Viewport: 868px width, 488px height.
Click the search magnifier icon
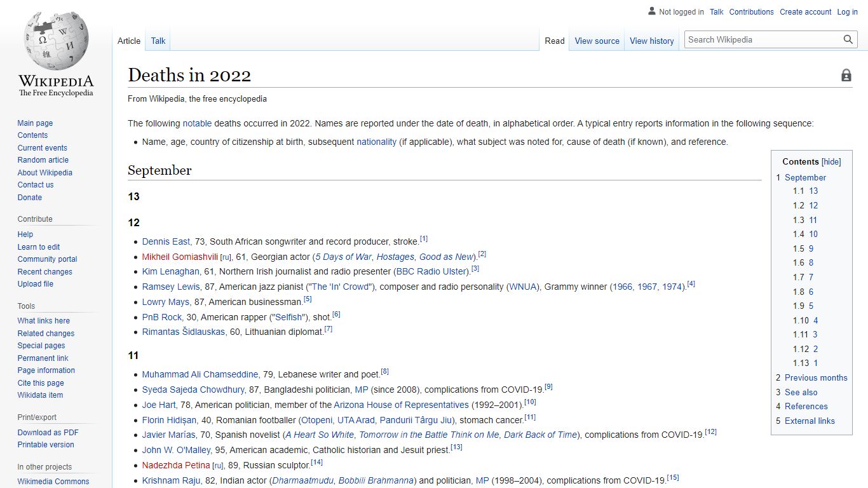[848, 39]
